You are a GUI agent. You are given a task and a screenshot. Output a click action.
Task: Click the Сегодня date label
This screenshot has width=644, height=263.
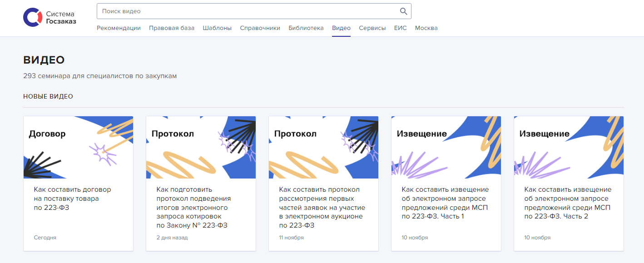point(45,238)
